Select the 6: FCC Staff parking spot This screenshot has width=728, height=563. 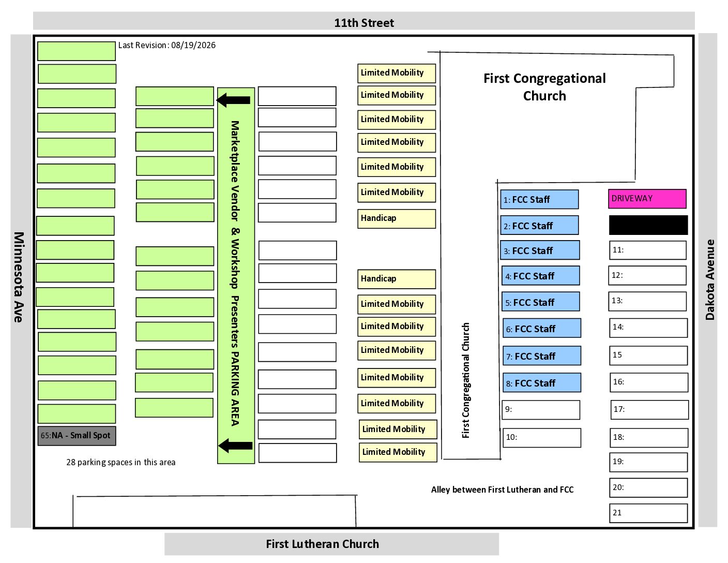point(542,328)
